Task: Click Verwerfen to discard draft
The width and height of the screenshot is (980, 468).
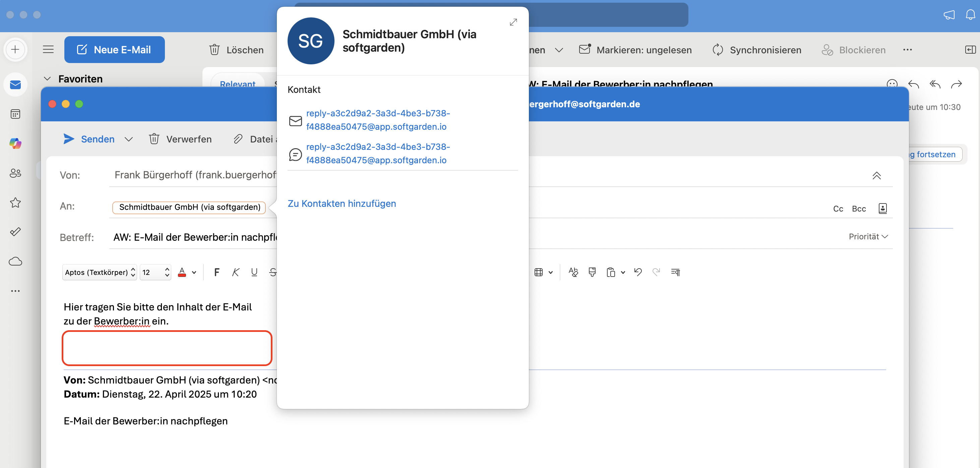Action: [x=180, y=139]
